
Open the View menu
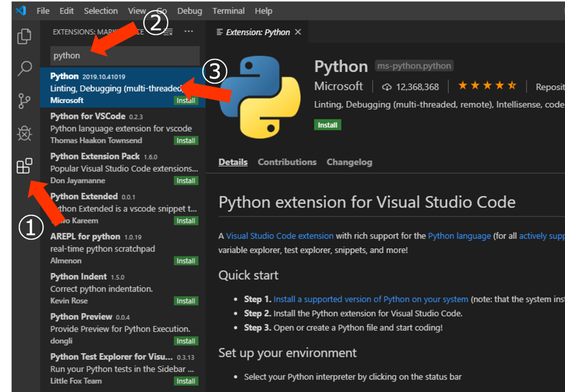tap(137, 11)
